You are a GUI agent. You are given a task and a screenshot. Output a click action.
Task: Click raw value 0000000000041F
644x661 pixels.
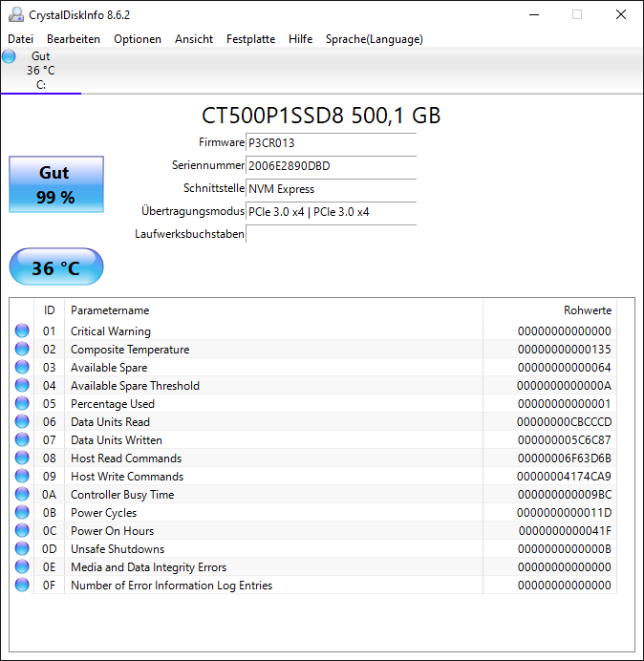coord(565,531)
